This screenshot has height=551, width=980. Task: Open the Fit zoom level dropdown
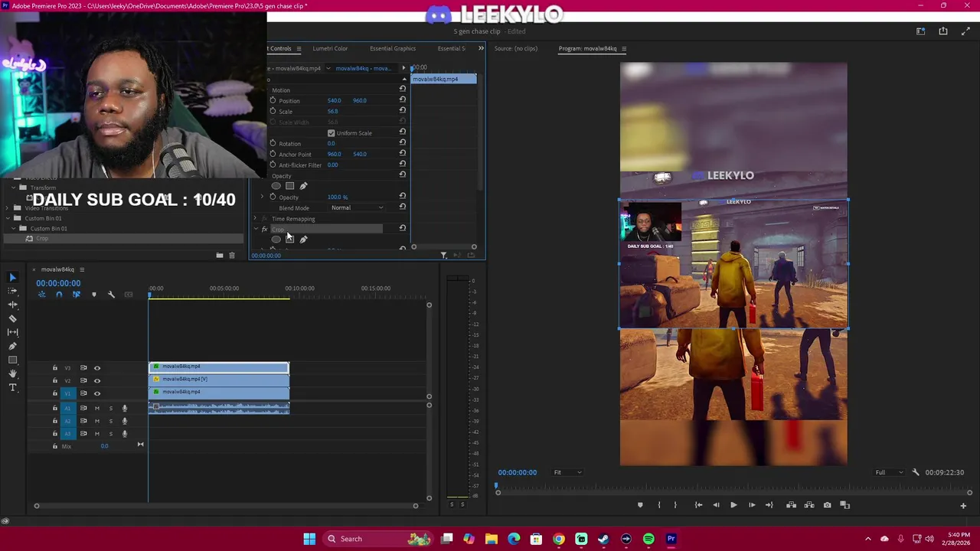567,472
